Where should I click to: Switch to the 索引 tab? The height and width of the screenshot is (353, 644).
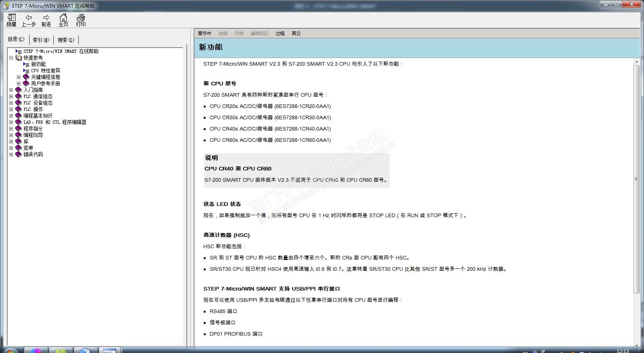click(x=41, y=40)
